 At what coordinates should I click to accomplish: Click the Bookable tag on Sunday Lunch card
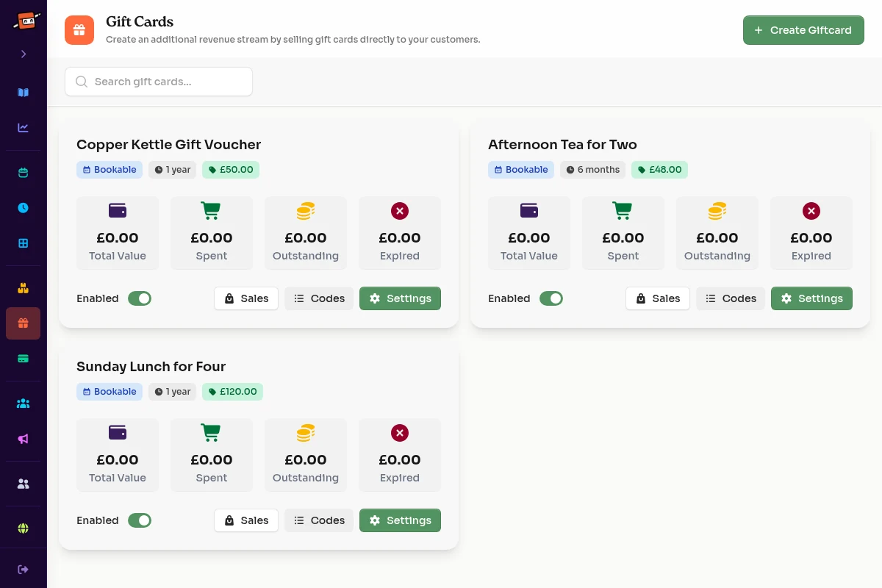tap(110, 392)
